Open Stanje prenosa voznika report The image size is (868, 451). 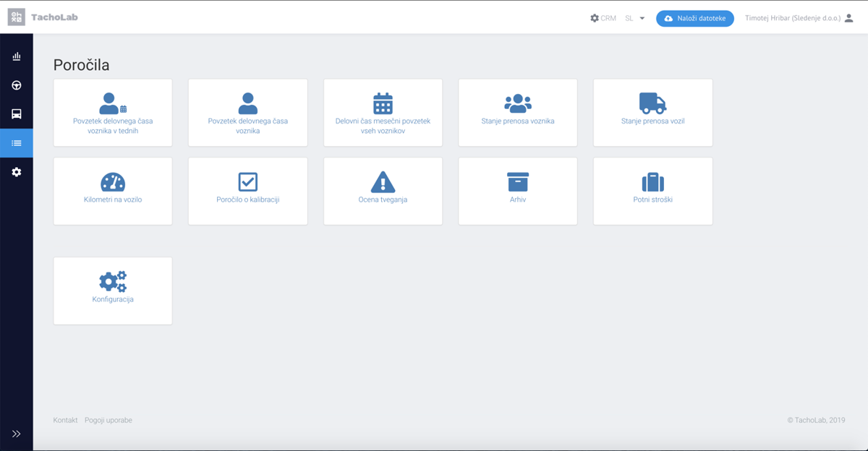coord(518,121)
